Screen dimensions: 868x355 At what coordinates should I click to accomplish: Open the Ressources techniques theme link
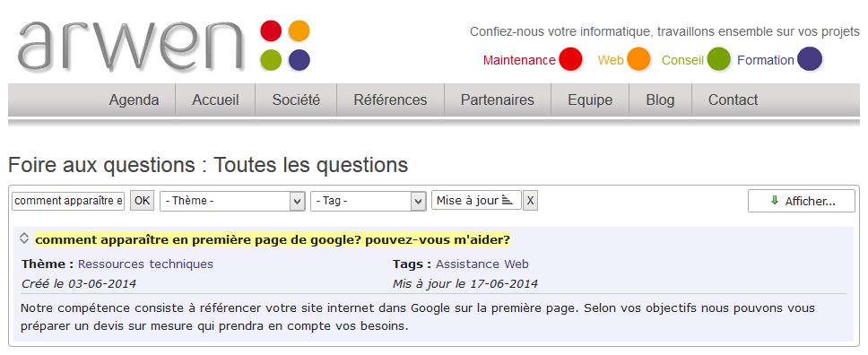[145, 264]
